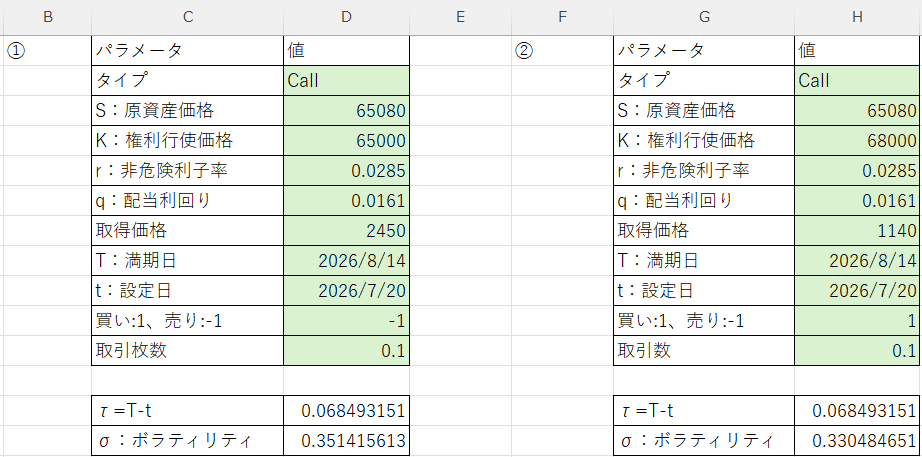Select the volatility cell showing 0.351415613

[346, 441]
